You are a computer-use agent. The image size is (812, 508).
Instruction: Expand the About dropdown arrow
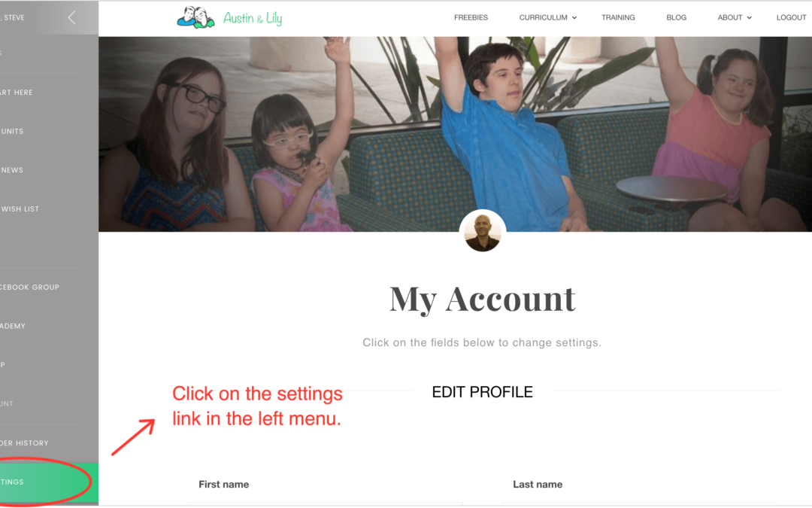point(750,17)
